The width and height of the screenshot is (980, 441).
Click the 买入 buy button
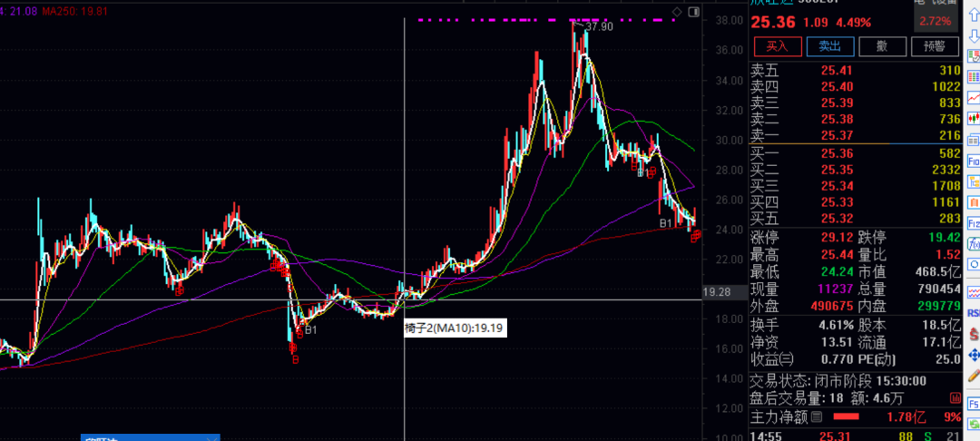coord(778,46)
